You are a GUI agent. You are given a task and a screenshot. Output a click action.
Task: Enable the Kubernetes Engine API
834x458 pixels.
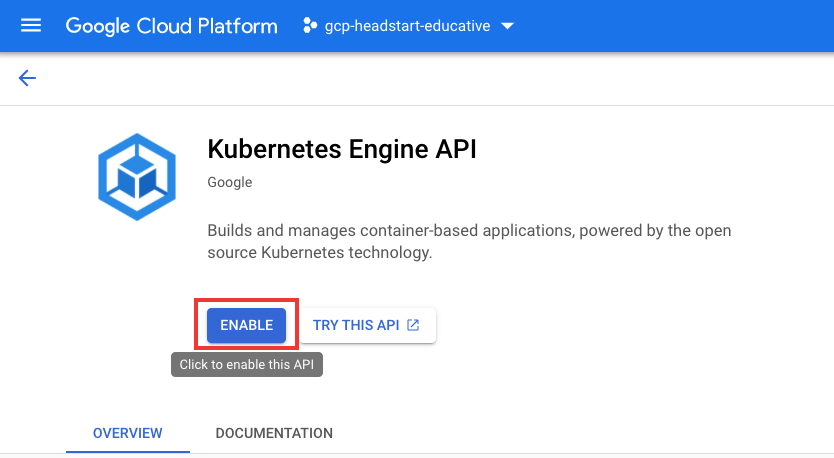coord(246,325)
